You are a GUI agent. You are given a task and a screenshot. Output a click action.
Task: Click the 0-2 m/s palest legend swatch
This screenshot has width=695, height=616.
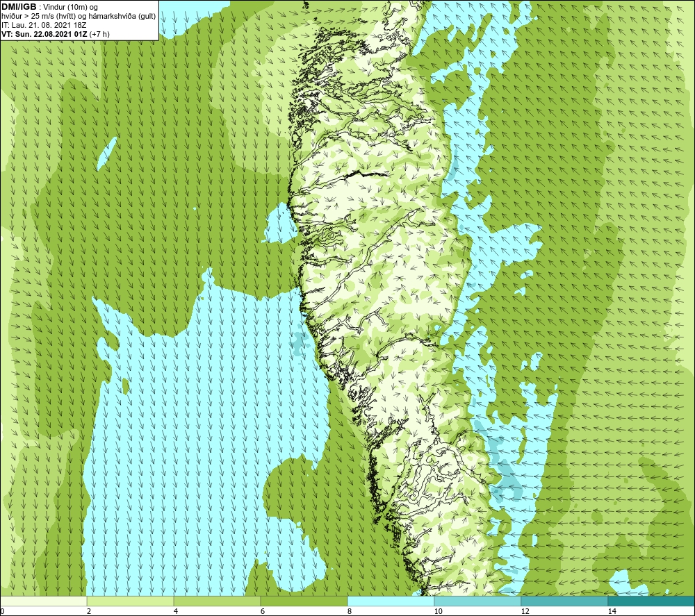[x=43, y=601]
